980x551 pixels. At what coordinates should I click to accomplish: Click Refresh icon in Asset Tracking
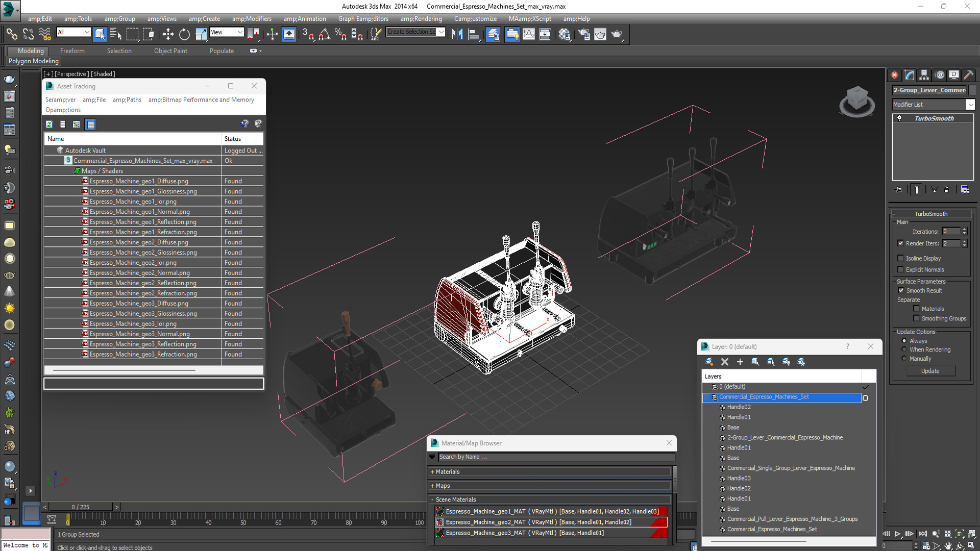[x=49, y=124]
